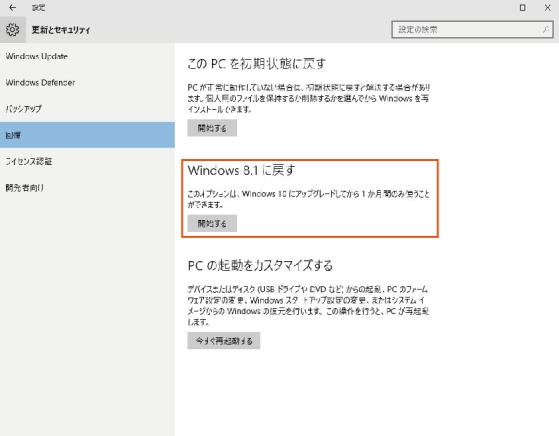Click the heading PC の起動をカスタマイズする
Screen dimensions: 559x436
(260, 266)
